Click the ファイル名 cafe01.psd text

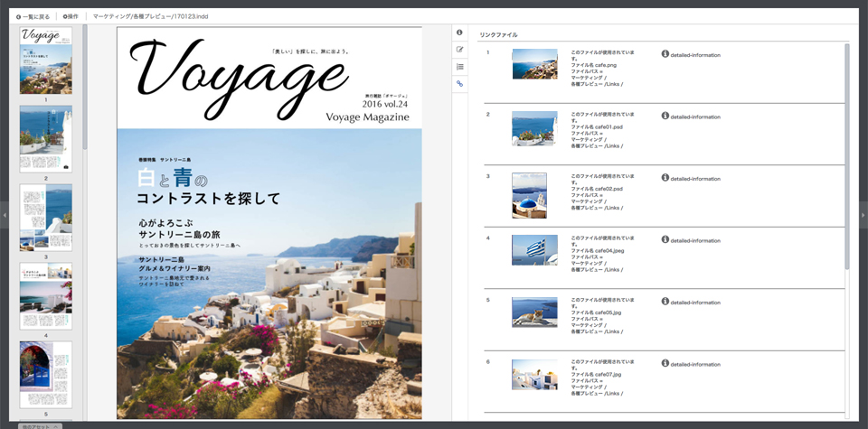pos(598,126)
